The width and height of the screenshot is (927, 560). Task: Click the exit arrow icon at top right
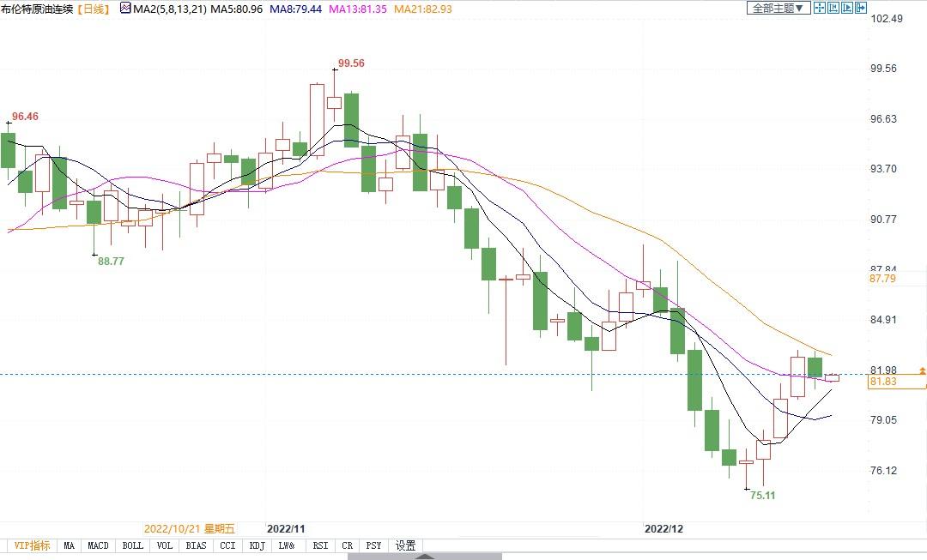click(862, 9)
